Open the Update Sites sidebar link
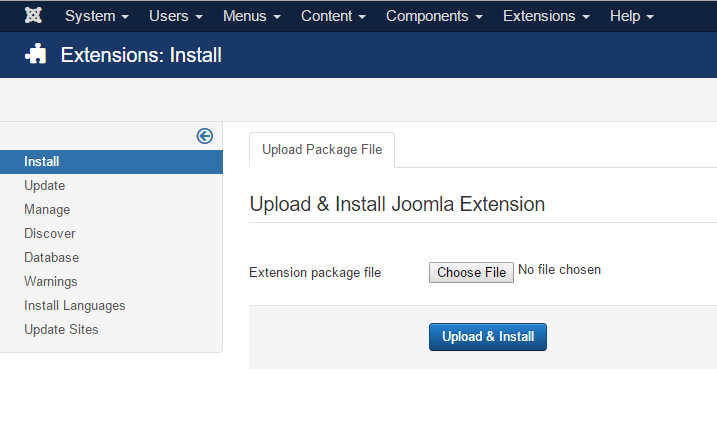717x440 pixels. [61, 329]
